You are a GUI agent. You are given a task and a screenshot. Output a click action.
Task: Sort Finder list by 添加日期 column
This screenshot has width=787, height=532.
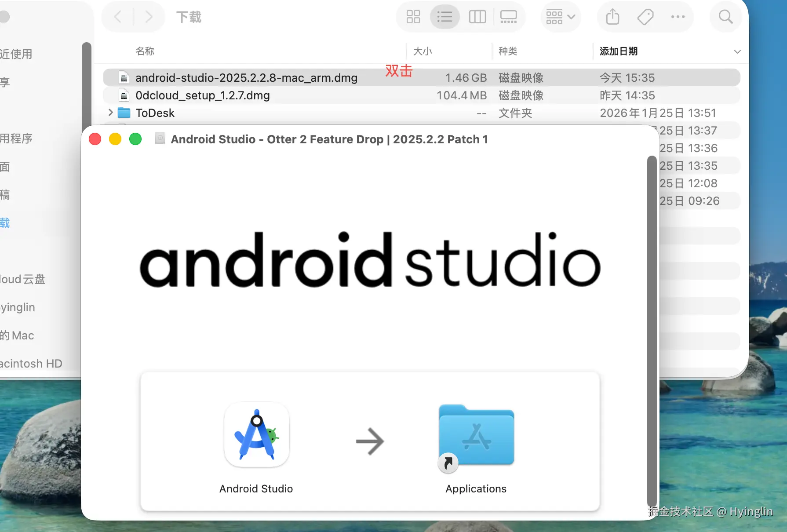(x=619, y=51)
